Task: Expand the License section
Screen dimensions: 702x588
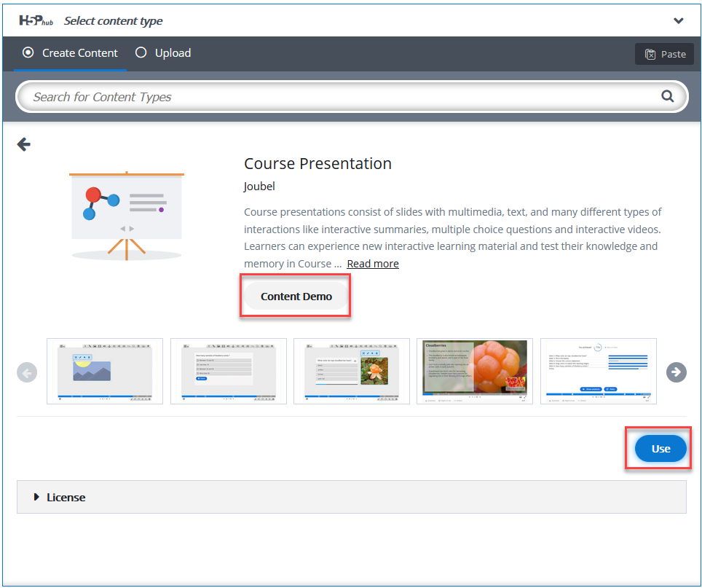Action: [x=352, y=497]
